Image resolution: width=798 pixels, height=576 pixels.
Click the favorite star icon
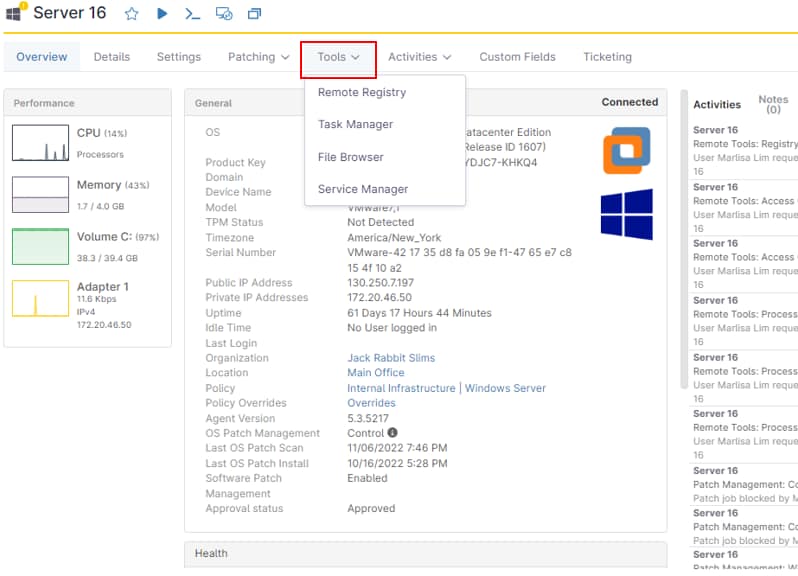pyautogui.click(x=132, y=14)
